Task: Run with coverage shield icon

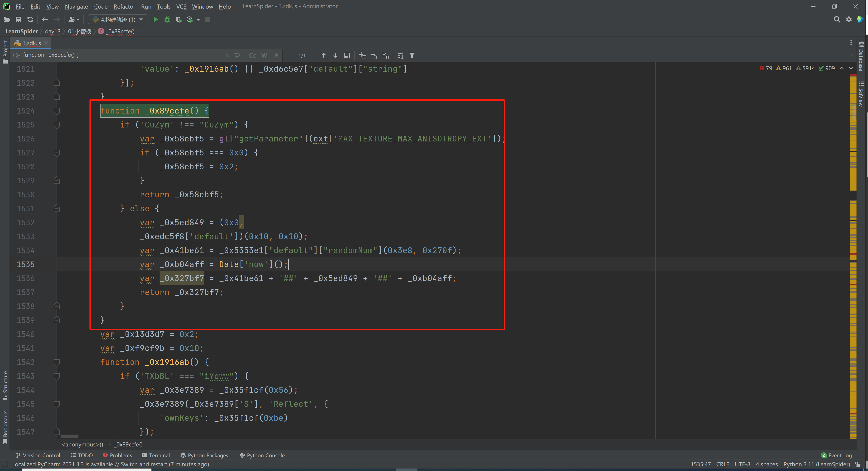Action: [179, 20]
